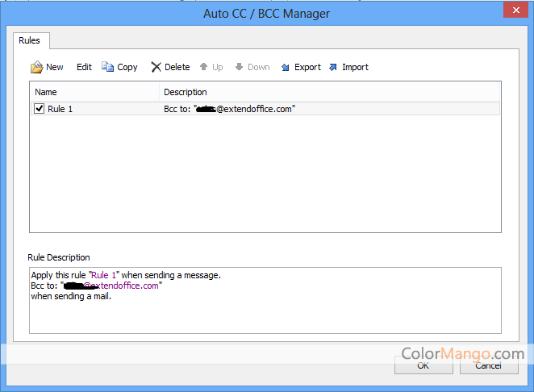Select the Rule 1 name in list

pyautogui.click(x=60, y=109)
